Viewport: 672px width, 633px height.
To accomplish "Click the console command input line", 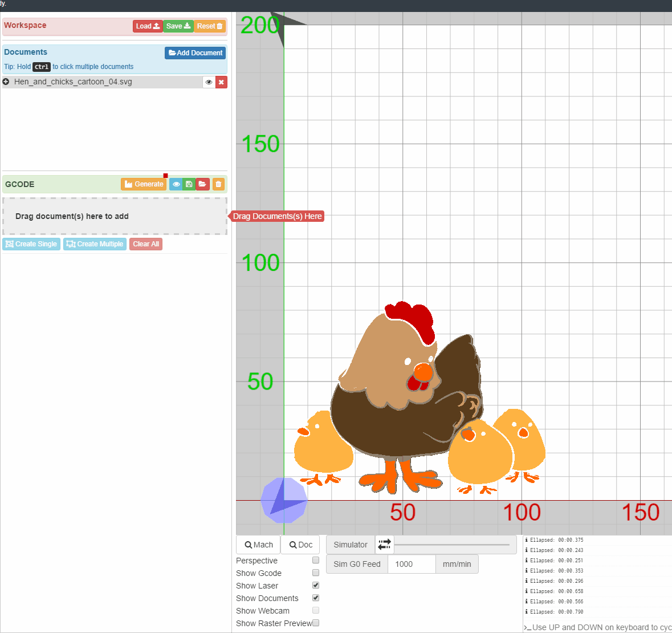I will point(598,627).
